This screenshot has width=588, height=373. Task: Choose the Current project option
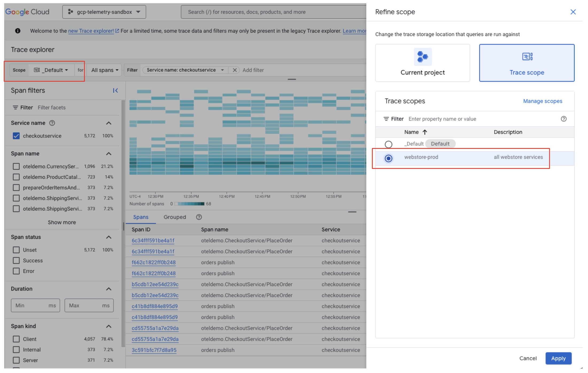click(423, 63)
